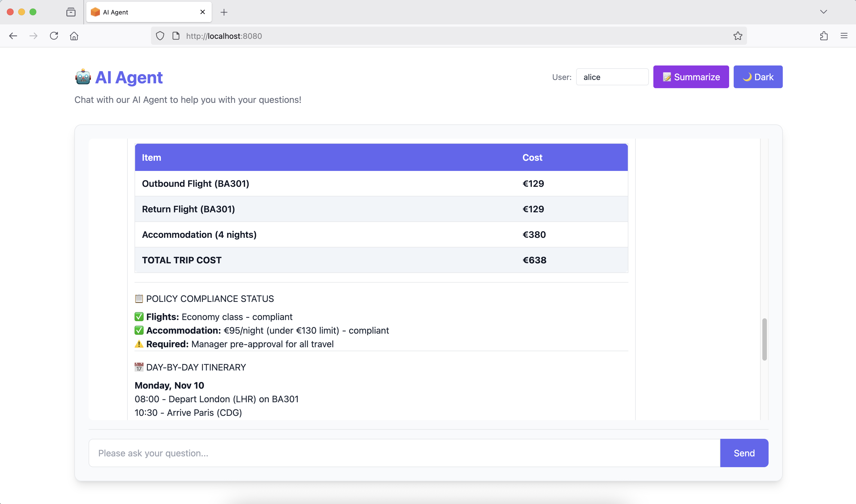Expand the list all tabs chevron
This screenshot has width=856, height=504.
(823, 12)
